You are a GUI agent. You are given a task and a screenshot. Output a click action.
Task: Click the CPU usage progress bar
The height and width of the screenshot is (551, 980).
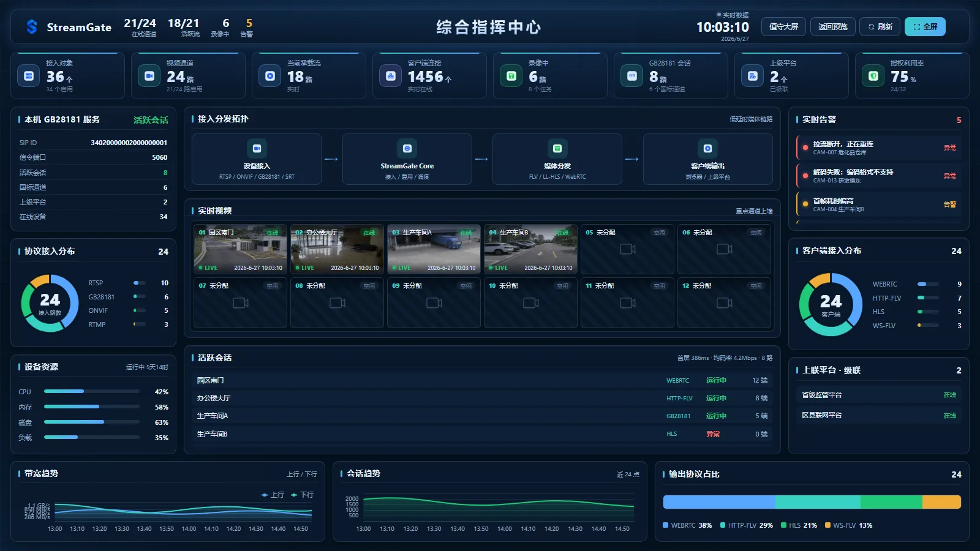[x=92, y=391]
